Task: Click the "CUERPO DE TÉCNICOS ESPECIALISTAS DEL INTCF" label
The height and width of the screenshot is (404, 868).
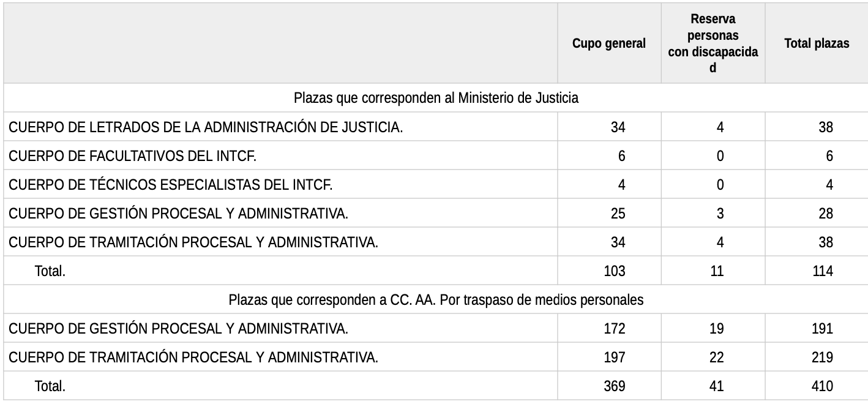Action: 171,185
